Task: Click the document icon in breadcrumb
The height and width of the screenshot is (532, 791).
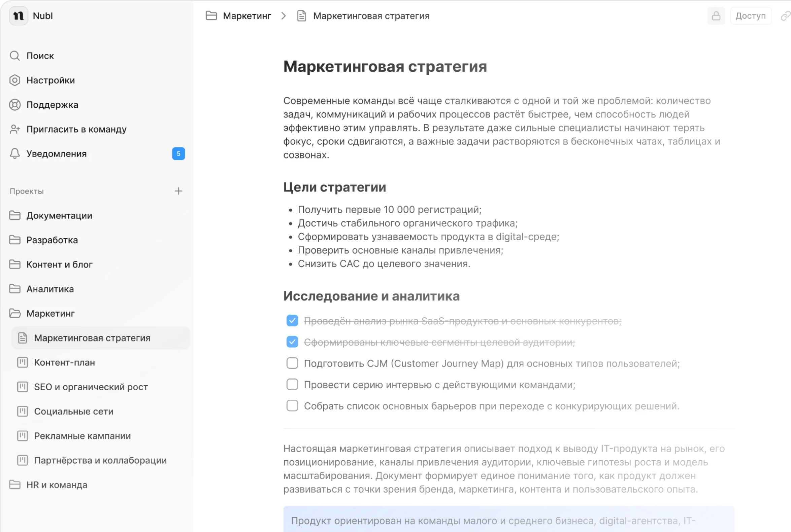Action: (x=301, y=16)
